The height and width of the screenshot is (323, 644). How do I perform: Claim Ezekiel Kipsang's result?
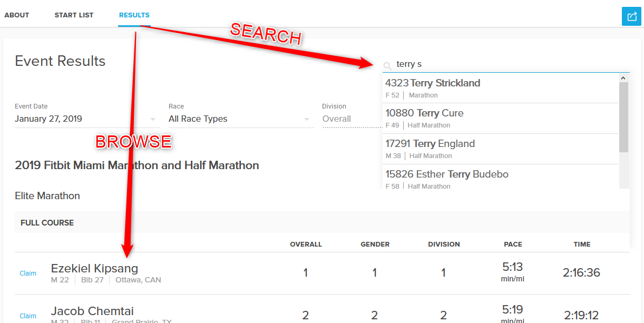[x=28, y=273]
